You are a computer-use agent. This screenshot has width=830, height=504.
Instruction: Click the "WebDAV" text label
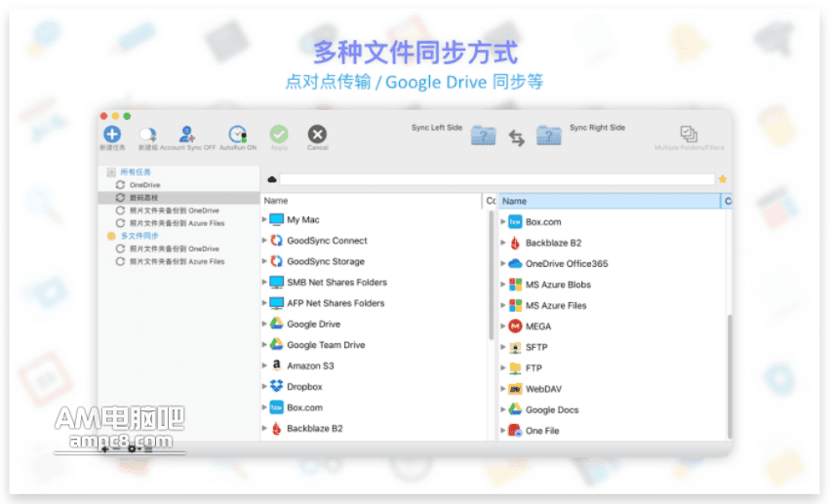(x=543, y=389)
